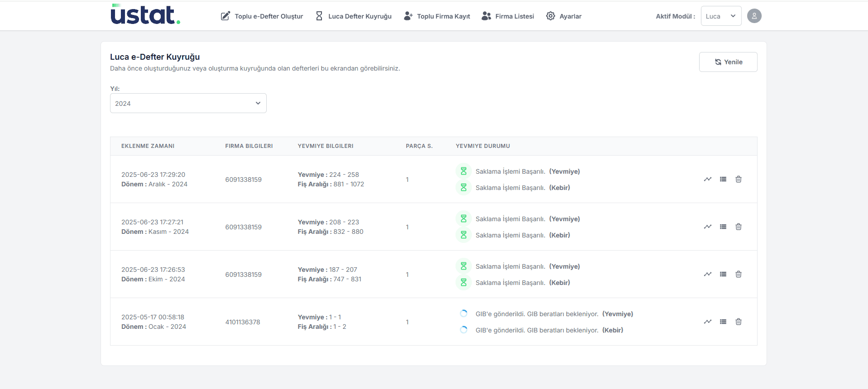The height and width of the screenshot is (389, 868).
Task: Open Toplu Firma Kayıt page
Action: point(437,16)
